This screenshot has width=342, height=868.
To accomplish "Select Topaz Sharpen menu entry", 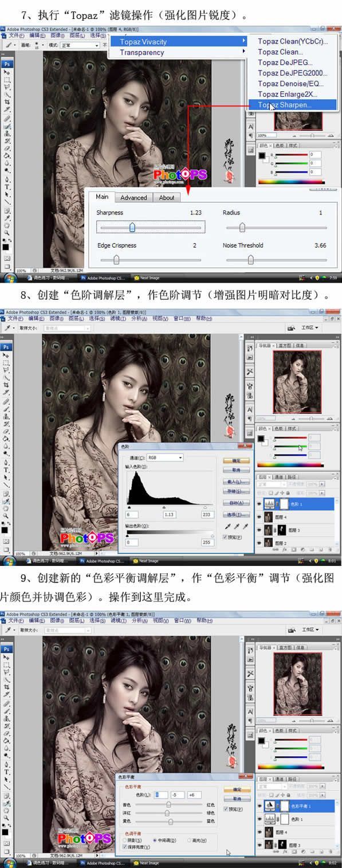I will click(293, 105).
